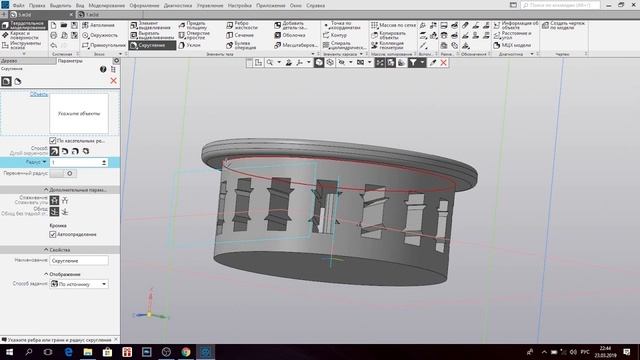Click the filter funnel icon in view toolbar
640x360 pixels.
[413, 62]
